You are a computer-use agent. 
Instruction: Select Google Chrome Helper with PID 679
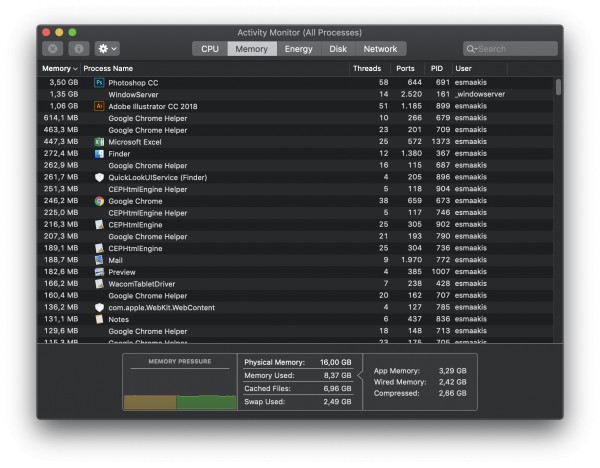click(x=295, y=118)
